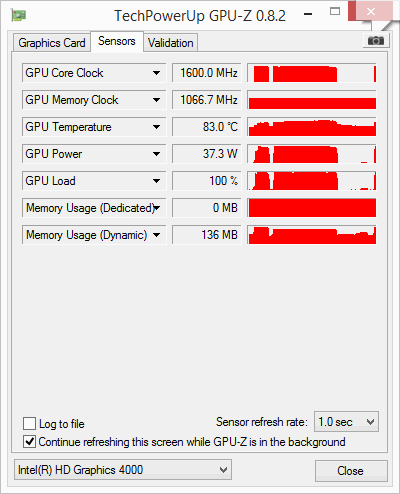Open Memory Usage (Dedicated) dropdown
Image resolution: width=400 pixels, height=494 pixels.
(157, 208)
